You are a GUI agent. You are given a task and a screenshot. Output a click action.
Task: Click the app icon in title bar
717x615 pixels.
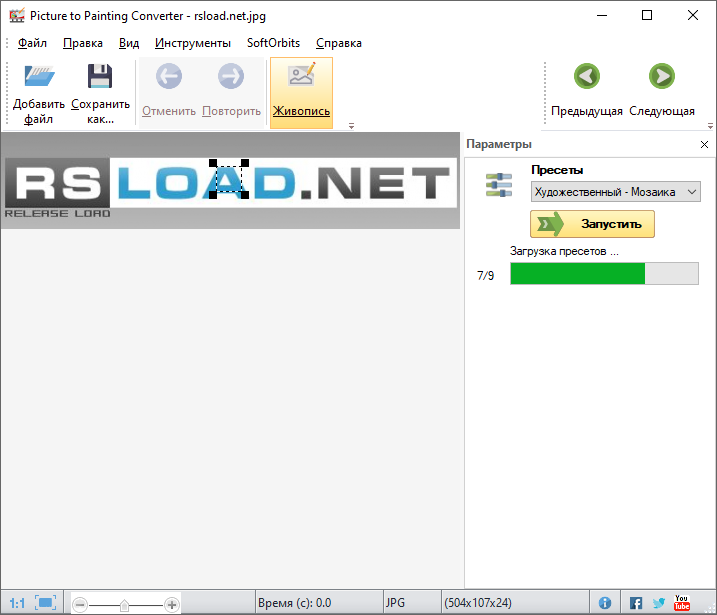coord(17,16)
